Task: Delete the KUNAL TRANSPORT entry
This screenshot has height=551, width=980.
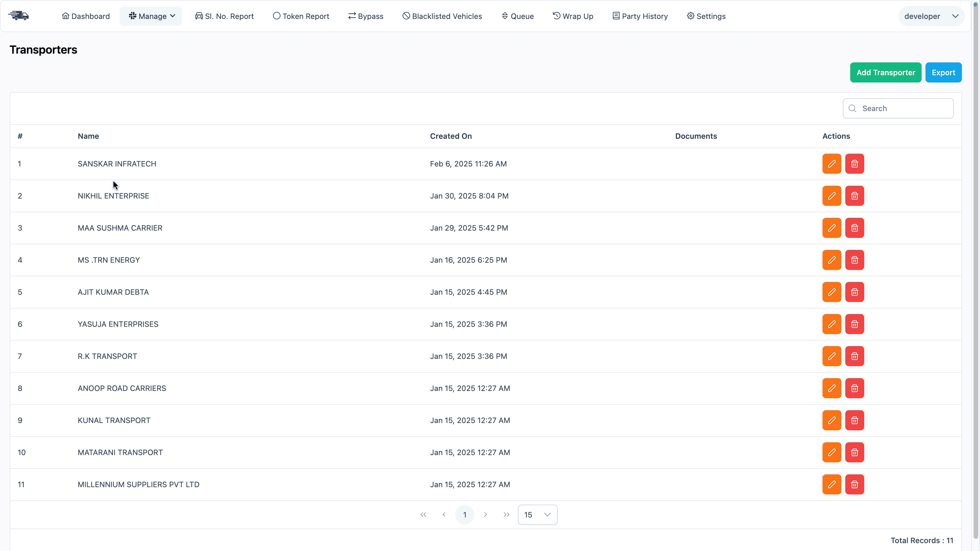Action: click(x=855, y=420)
